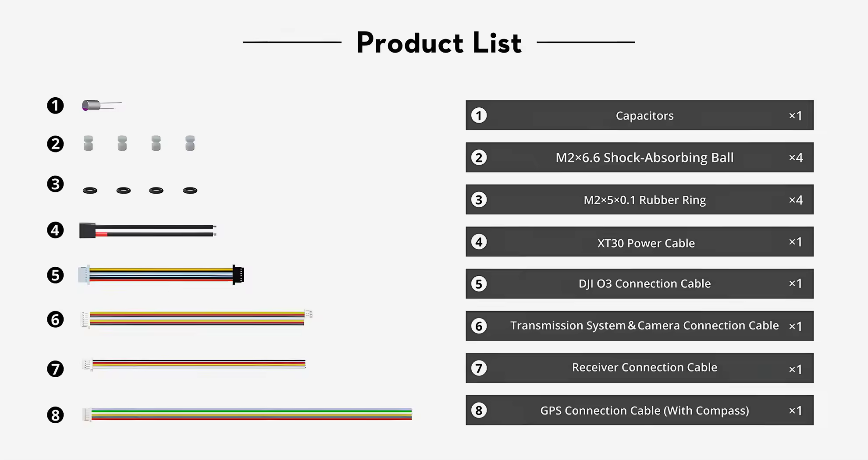
Task: Click white number 2 badge in list
Action: tap(479, 158)
